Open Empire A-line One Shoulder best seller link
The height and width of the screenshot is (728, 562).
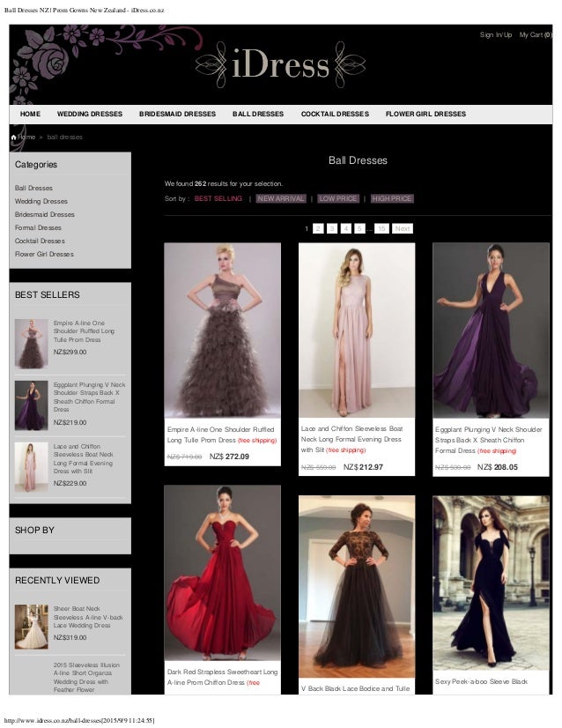(84, 331)
